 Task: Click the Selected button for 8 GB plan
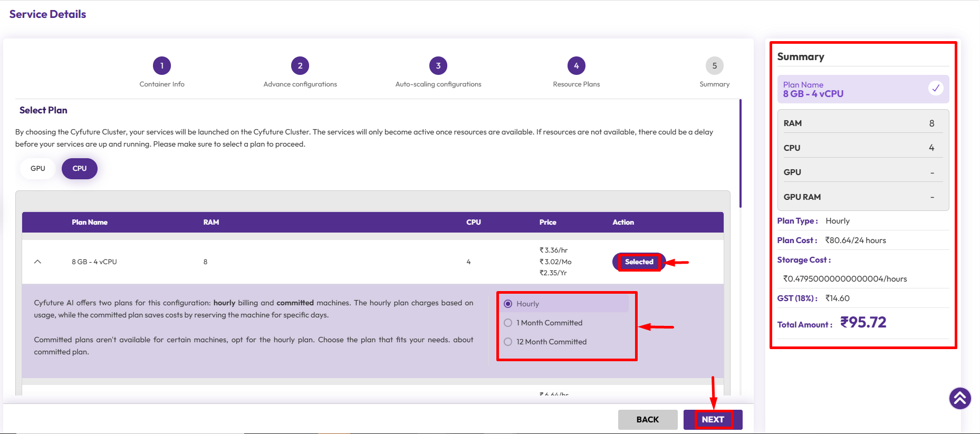pos(639,262)
